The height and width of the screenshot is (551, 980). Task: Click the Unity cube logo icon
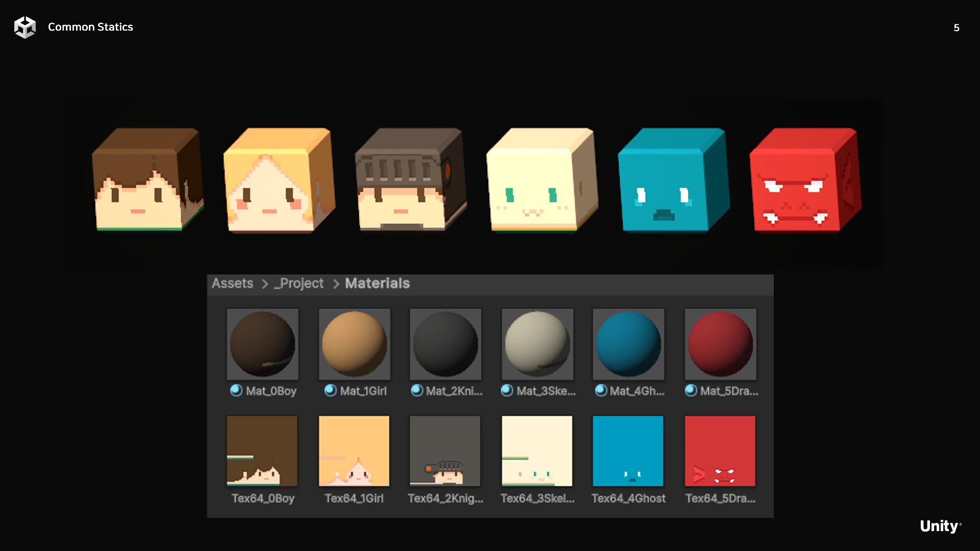(x=24, y=27)
